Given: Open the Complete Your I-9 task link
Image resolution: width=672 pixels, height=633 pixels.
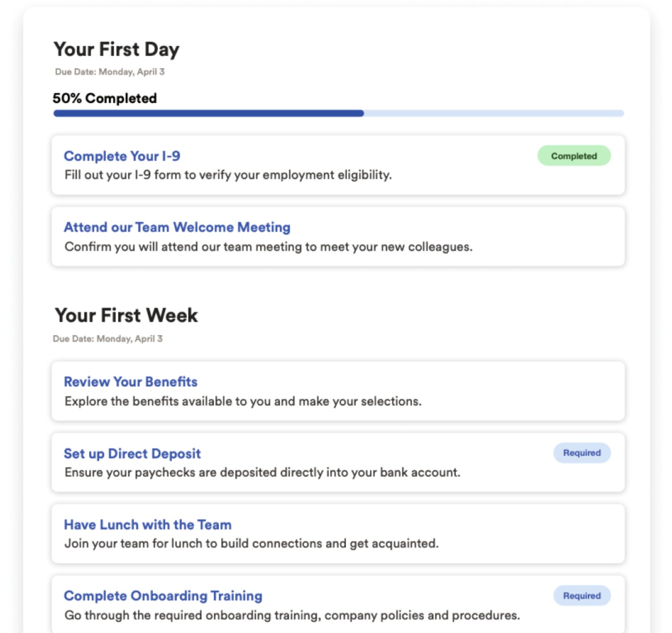Looking at the screenshot, I should click(x=122, y=156).
